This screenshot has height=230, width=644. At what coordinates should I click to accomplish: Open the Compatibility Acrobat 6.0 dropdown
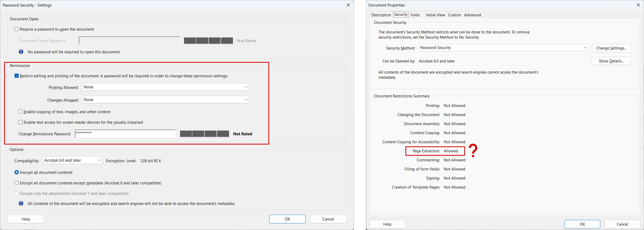72,160
